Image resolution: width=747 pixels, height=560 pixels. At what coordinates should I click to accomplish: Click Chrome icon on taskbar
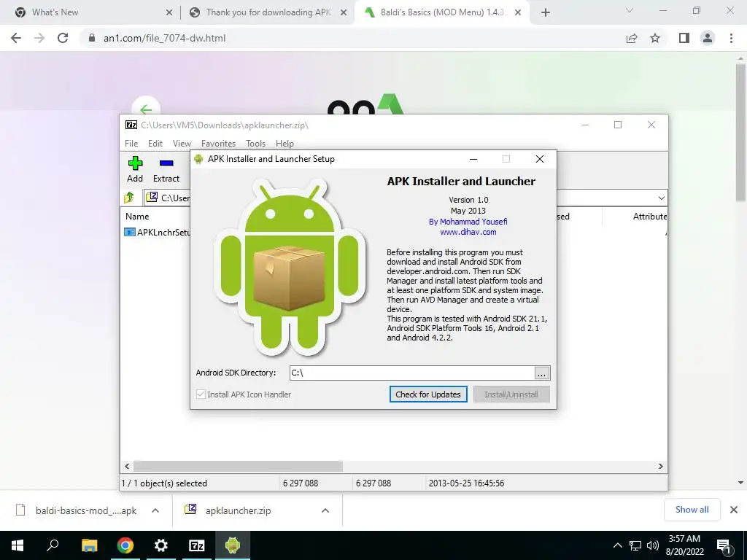pyautogui.click(x=125, y=545)
